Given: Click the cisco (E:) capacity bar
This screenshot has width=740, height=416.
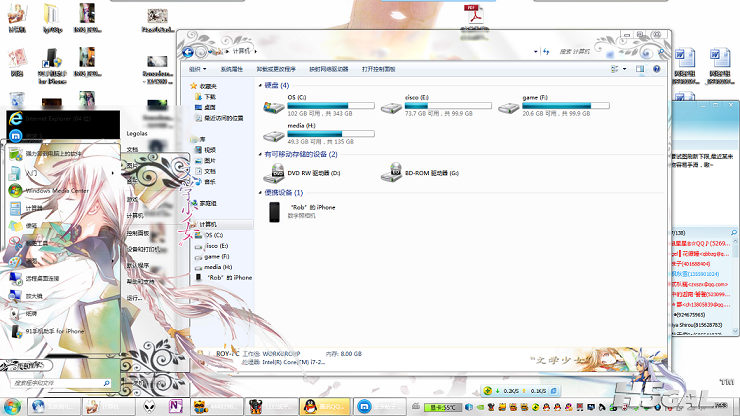Looking at the screenshot, I should 448,106.
